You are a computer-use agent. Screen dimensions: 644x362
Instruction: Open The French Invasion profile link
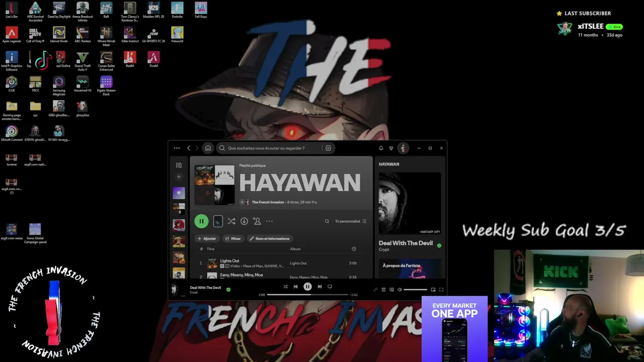tap(268, 202)
